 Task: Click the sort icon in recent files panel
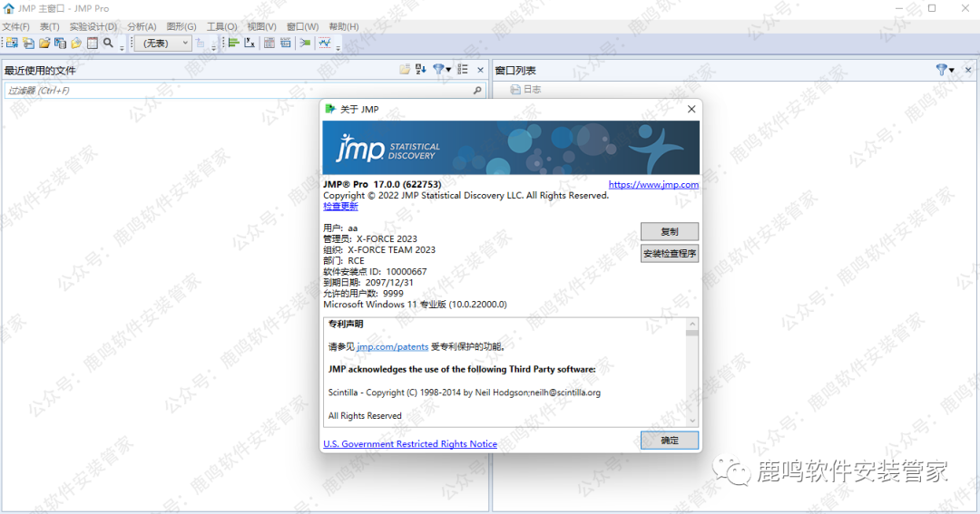pos(421,70)
